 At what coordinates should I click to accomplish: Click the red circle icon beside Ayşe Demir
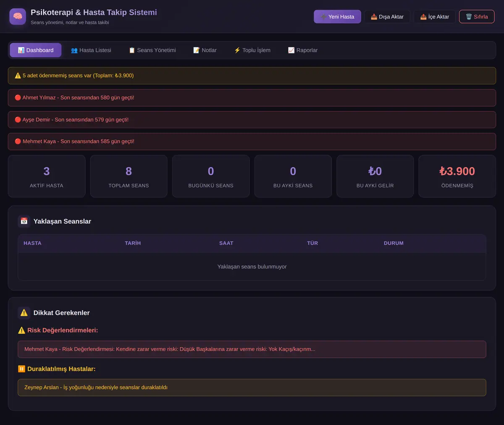(18, 119)
